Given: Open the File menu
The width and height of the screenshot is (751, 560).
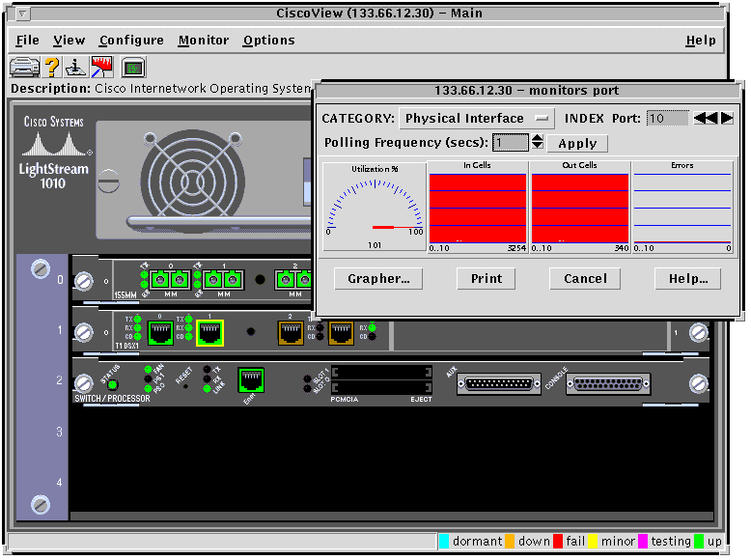Looking at the screenshot, I should point(27,41).
